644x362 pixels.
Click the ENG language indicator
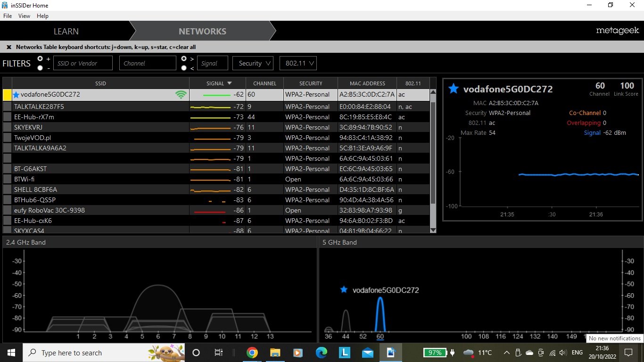coord(577,353)
